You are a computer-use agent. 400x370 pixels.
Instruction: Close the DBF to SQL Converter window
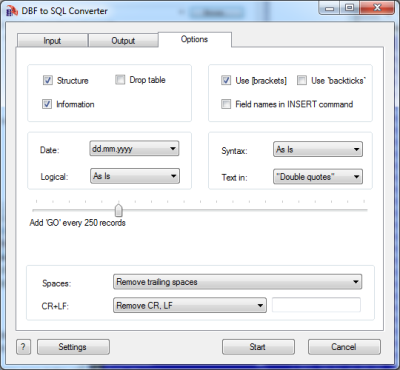point(377,8)
